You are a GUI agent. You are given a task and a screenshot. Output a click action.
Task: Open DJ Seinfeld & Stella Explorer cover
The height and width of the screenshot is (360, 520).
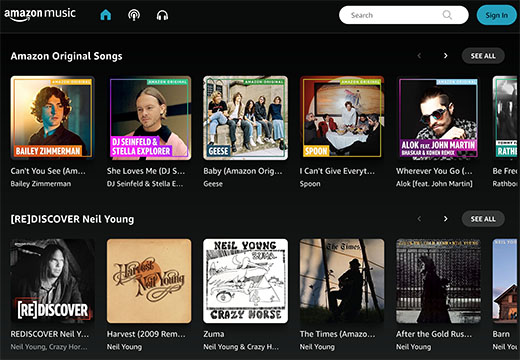click(149, 118)
